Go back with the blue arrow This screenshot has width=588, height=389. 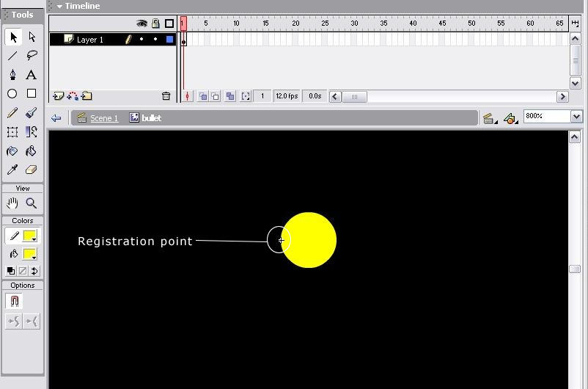click(x=56, y=118)
